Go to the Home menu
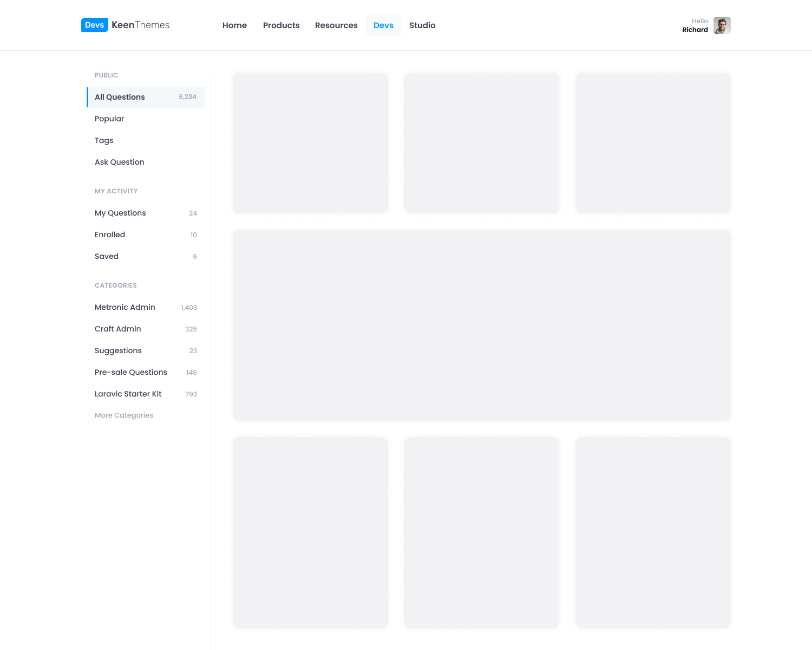Viewport: 812px width, 650px height. pyautogui.click(x=234, y=25)
